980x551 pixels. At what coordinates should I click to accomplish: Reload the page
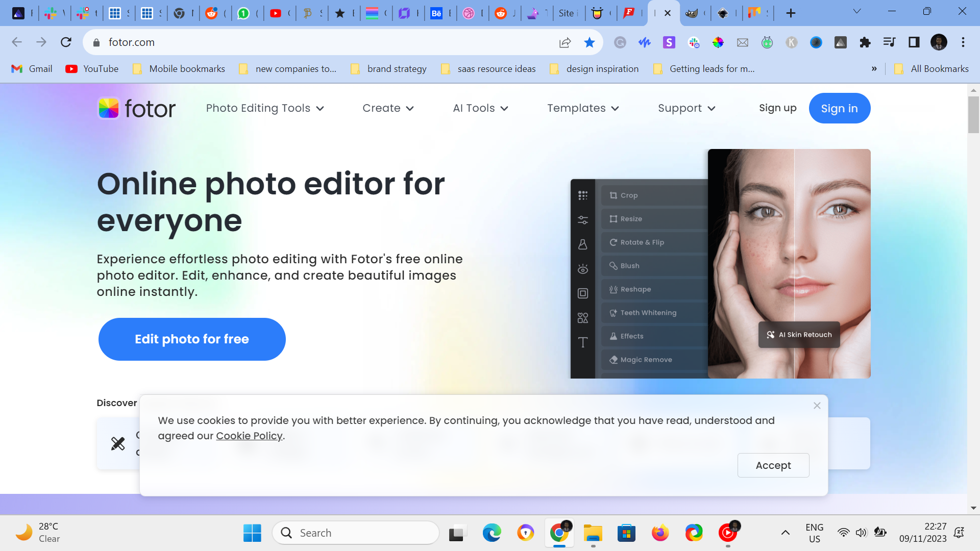(66, 42)
